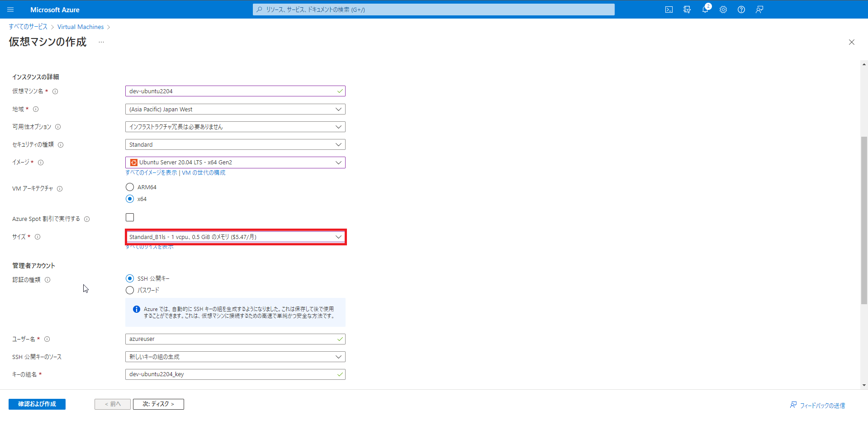The width and height of the screenshot is (868, 421).
Task: Click the Azure search bar
Action: [x=433, y=10]
